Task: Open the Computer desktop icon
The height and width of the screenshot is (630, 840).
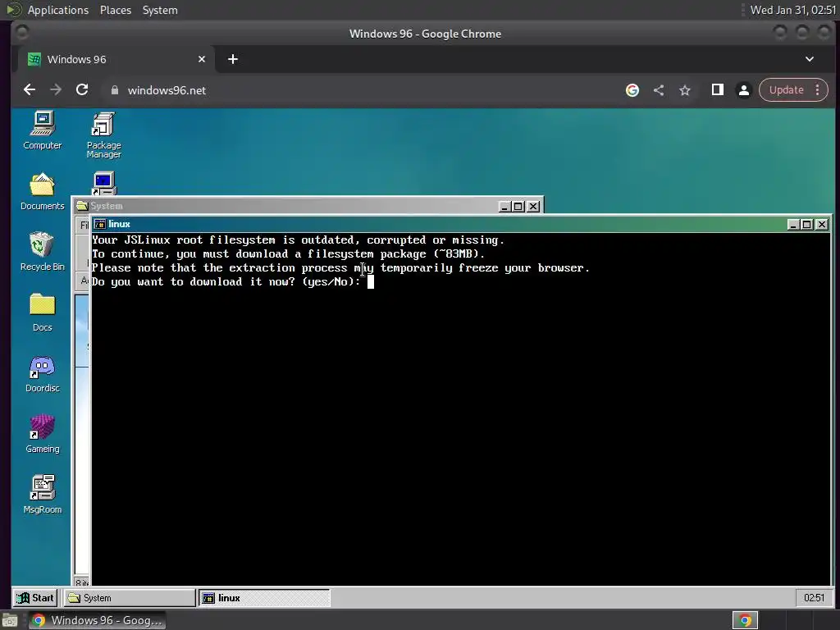Action: 43,130
